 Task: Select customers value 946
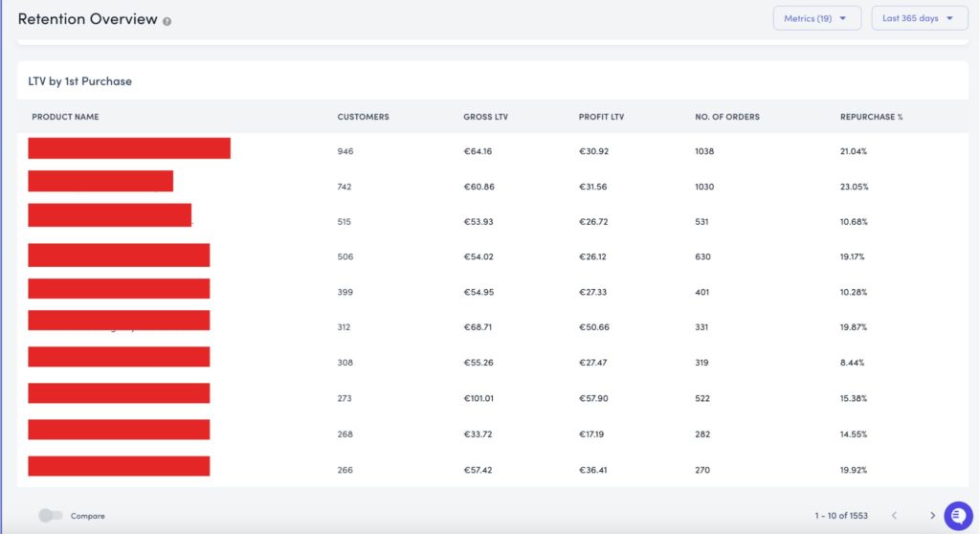point(345,151)
